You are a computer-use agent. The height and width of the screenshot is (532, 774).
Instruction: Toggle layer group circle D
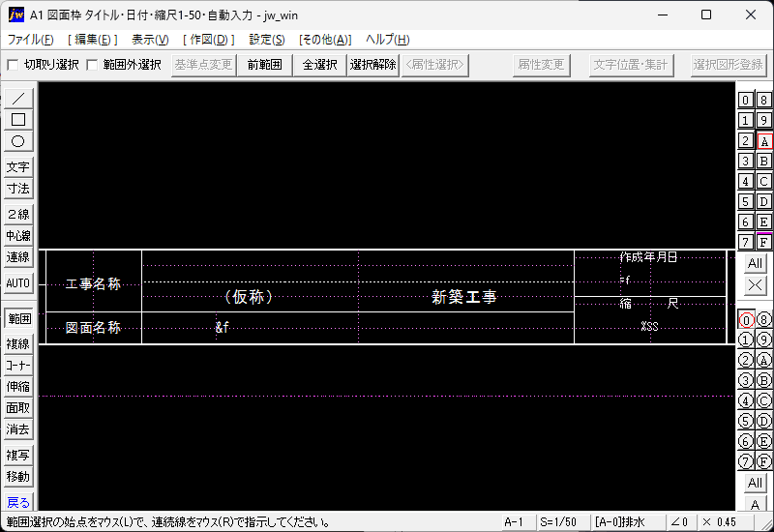click(x=764, y=421)
